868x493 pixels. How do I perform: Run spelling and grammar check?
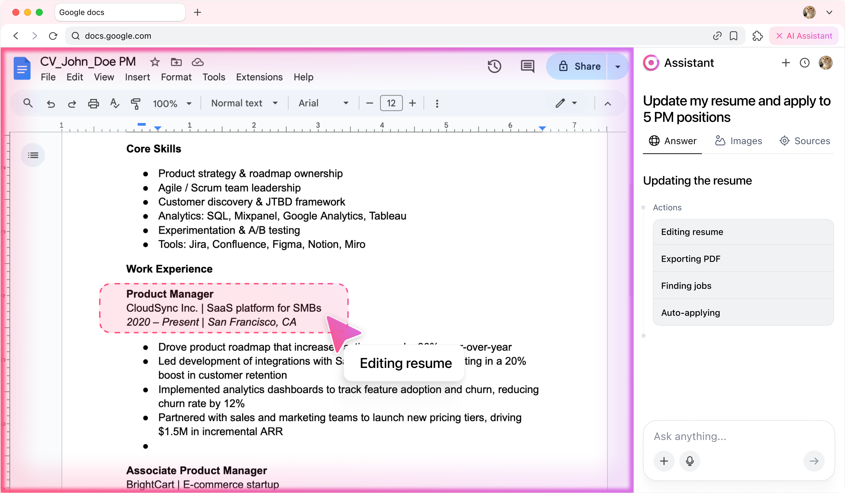[115, 103]
